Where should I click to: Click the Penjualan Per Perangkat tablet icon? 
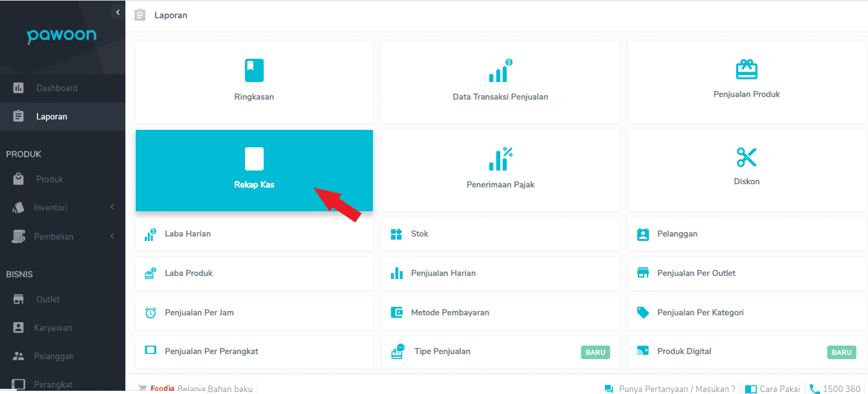point(151,350)
